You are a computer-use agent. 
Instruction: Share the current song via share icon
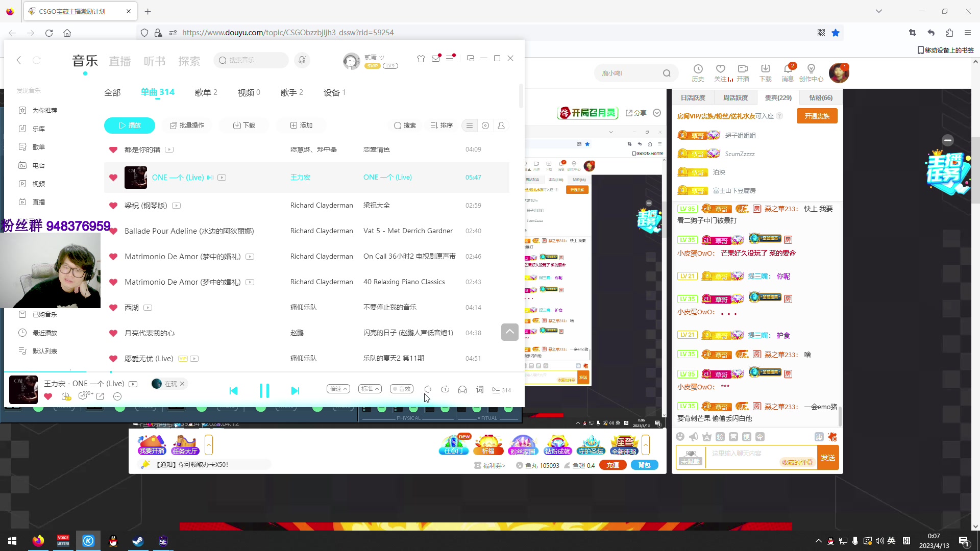click(100, 396)
